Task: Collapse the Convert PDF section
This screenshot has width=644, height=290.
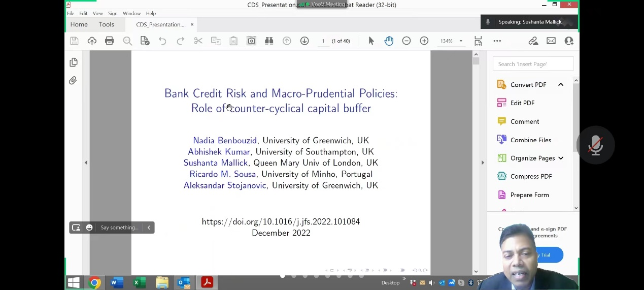Action: click(x=561, y=85)
